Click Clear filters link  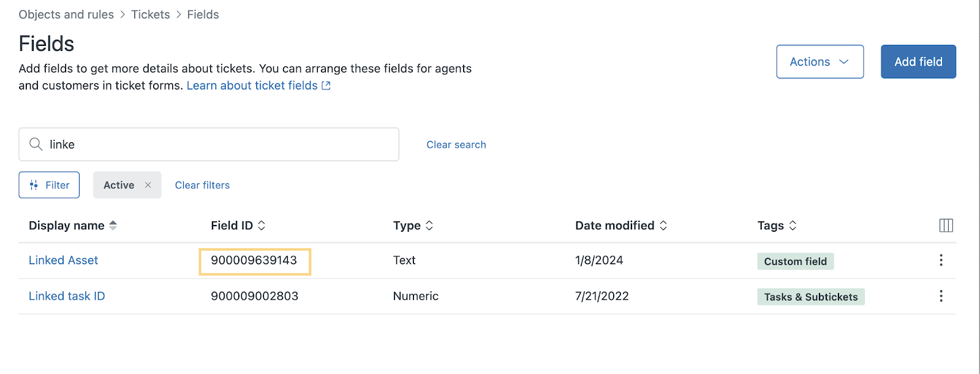202,185
